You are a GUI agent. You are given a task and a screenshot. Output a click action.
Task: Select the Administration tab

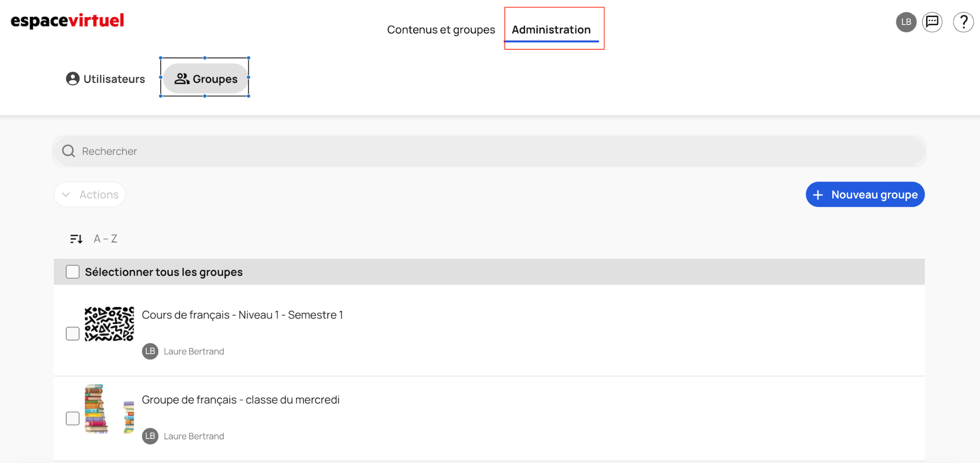[x=551, y=30]
